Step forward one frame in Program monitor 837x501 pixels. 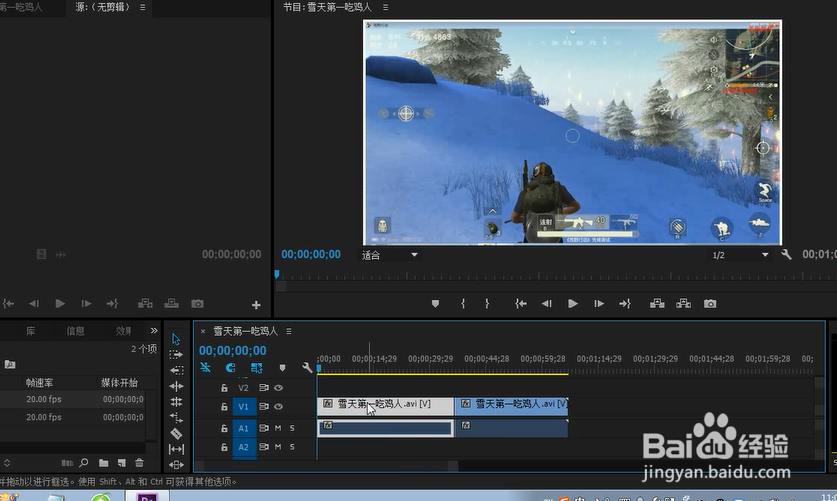[x=599, y=304]
